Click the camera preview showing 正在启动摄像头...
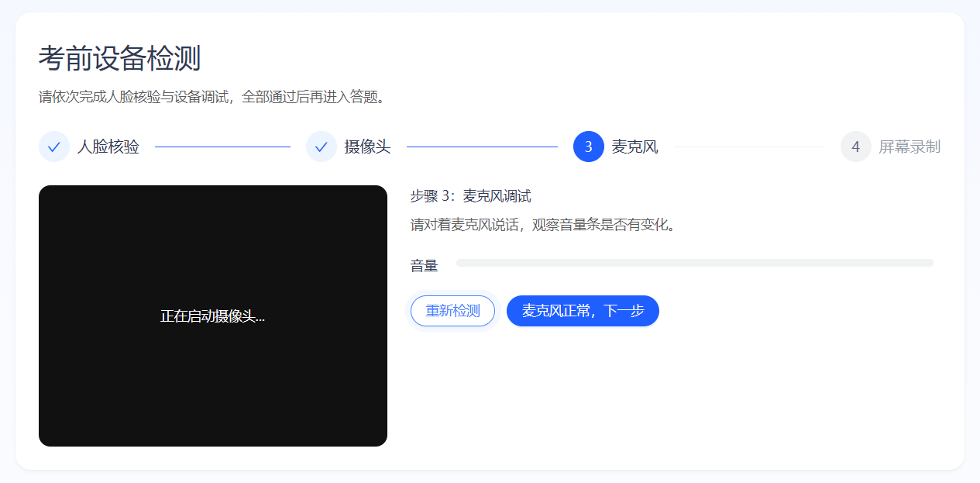This screenshot has height=483, width=980. 213,316
